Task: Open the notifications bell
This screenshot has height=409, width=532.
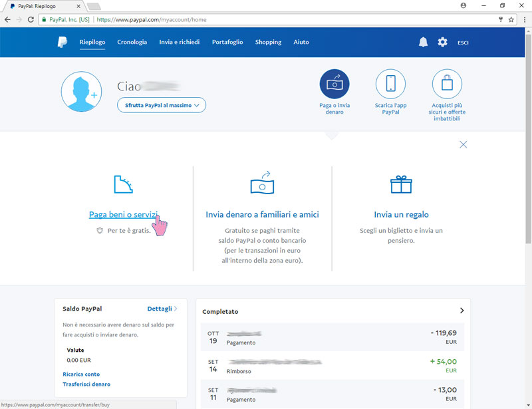Action: (423, 42)
